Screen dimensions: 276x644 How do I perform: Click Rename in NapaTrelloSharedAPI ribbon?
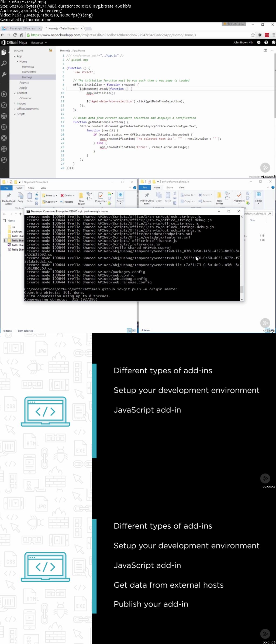tap(67, 202)
